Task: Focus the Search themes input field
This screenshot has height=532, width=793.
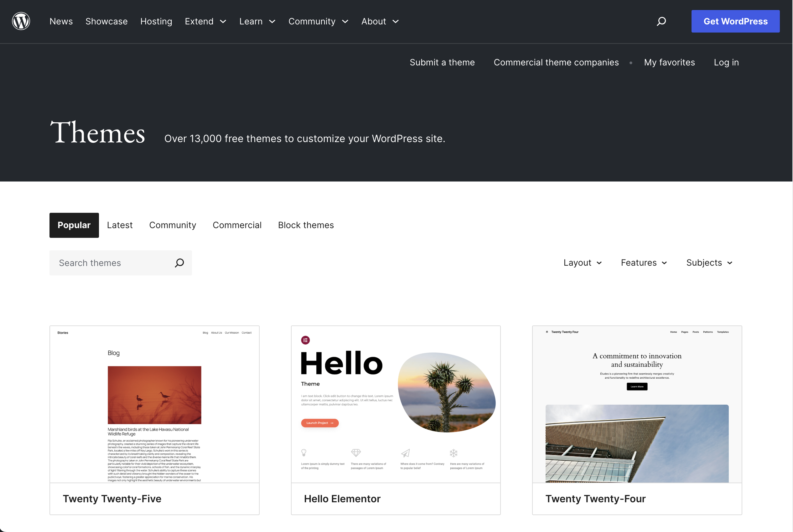Action: tap(112, 263)
